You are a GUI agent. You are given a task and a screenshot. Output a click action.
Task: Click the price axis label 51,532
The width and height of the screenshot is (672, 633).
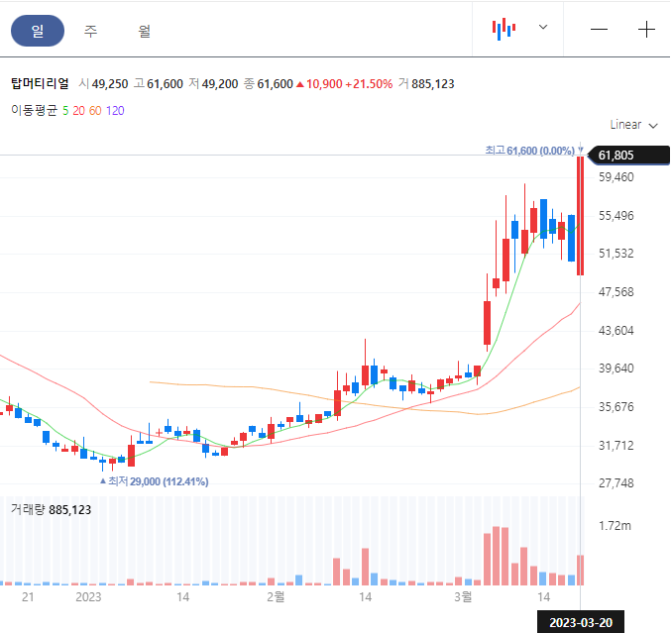pyautogui.click(x=616, y=254)
